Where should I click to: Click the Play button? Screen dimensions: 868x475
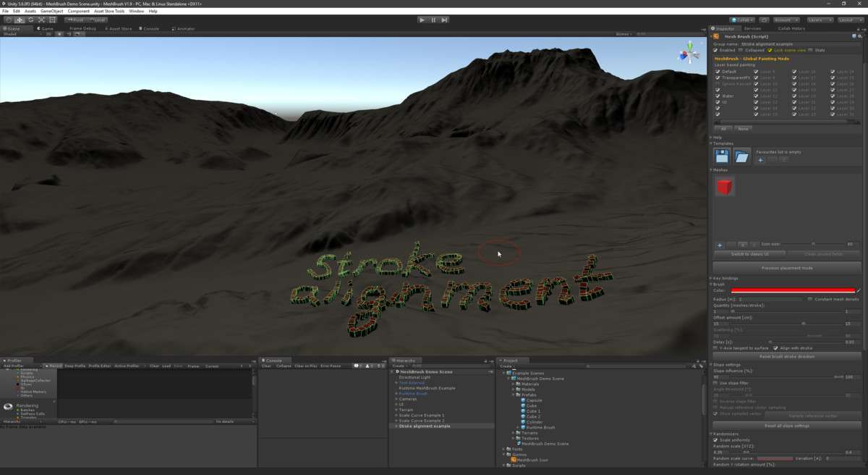(x=422, y=20)
